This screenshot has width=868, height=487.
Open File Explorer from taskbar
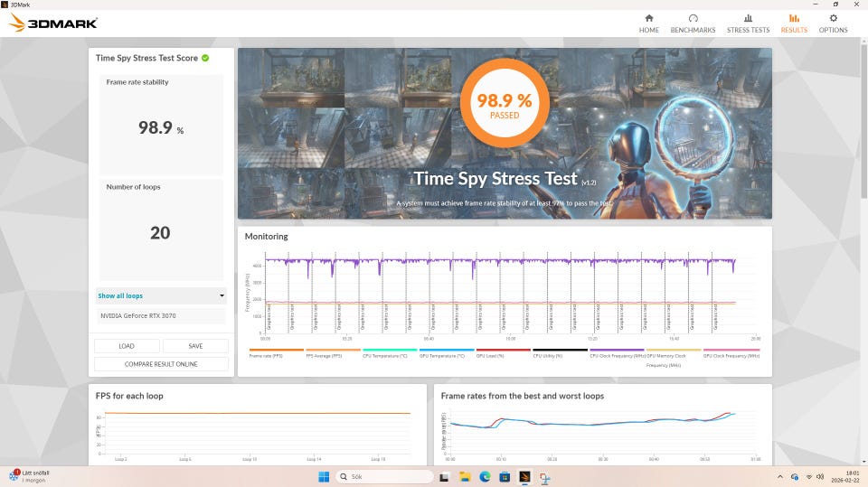465,476
